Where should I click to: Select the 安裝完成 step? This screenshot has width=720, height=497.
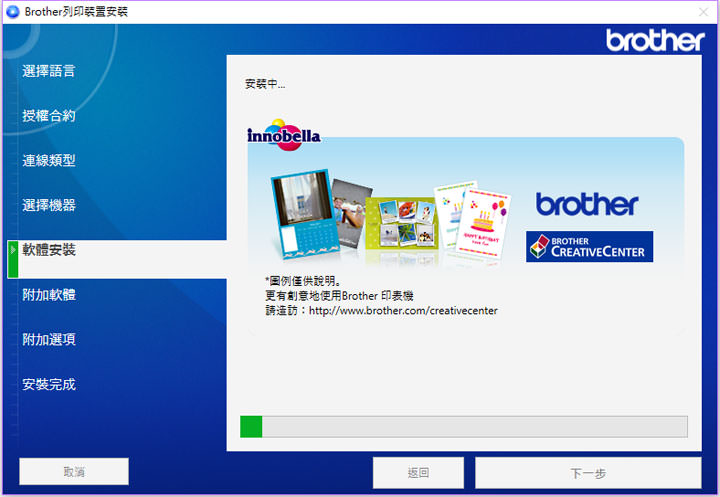pos(49,384)
